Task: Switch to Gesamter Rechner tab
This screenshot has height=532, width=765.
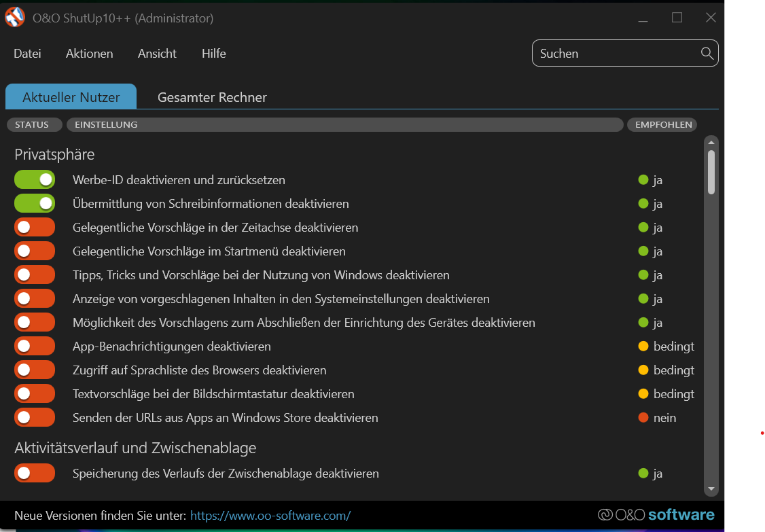Action: coord(212,97)
